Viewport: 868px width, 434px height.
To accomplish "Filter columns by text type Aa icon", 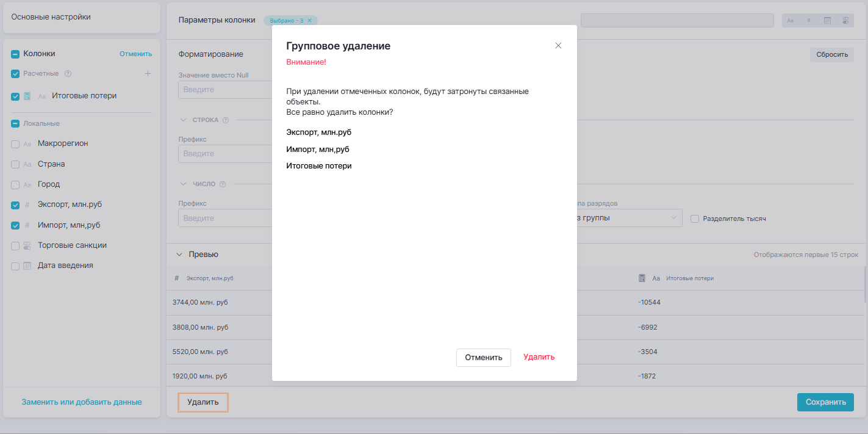I will [791, 21].
